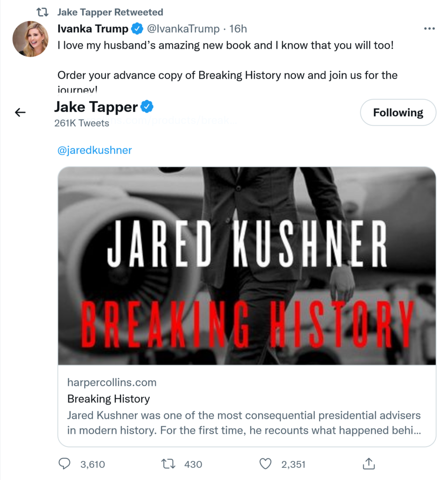Click the verified badge beside Jake Tapper
This screenshot has width=448, height=480.
pyautogui.click(x=147, y=107)
